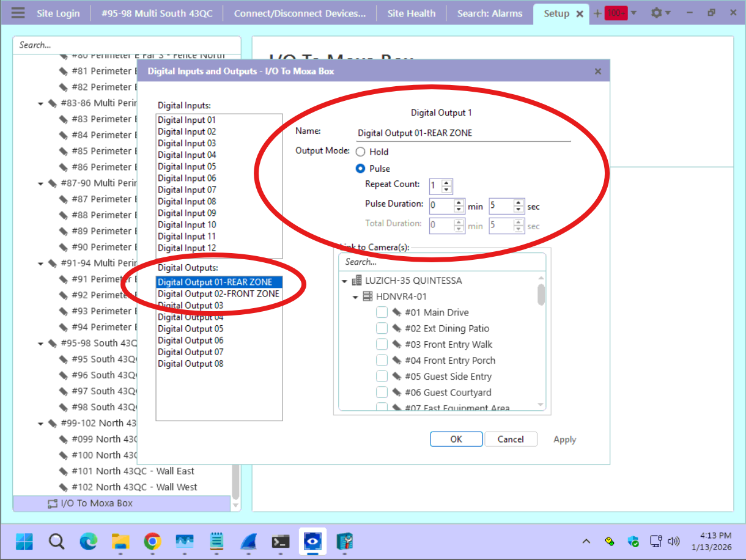The width and height of the screenshot is (746, 560).
Task: Increase Pulse Duration seconds
Action: (519, 203)
